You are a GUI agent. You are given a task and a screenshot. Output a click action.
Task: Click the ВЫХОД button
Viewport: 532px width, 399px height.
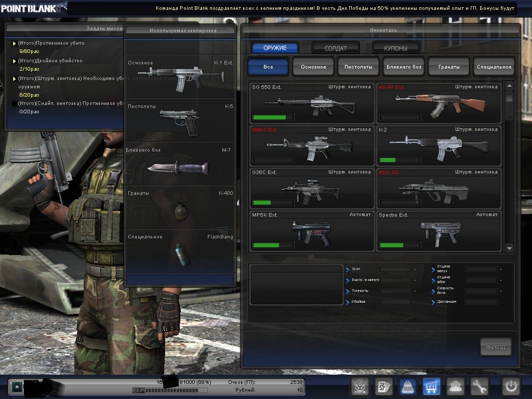point(495,347)
